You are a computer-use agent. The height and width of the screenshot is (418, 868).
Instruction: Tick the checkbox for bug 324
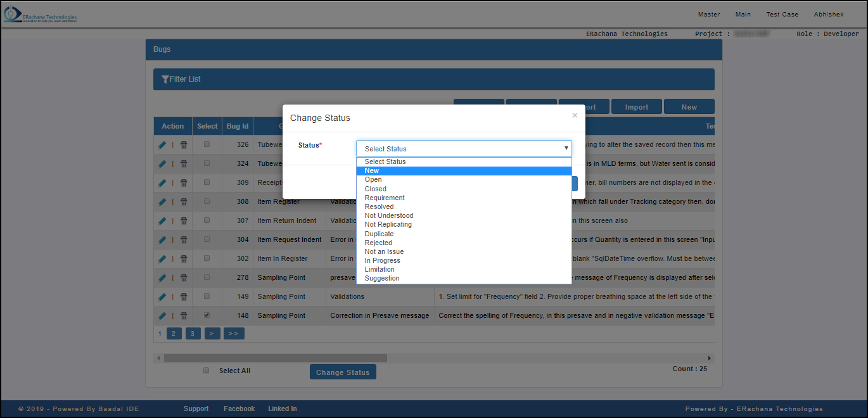207,163
